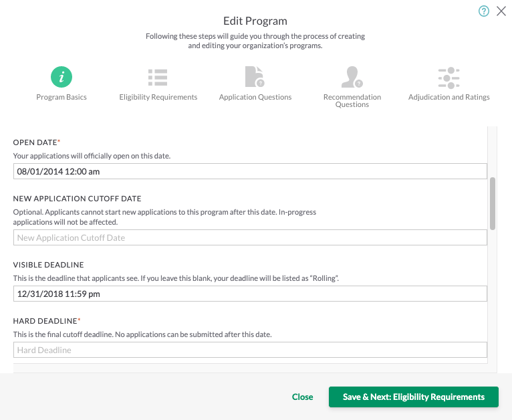Viewport: 512px width, 420px height.
Task: Select the Eligibility Requirements list icon
Action: tap(158, 77)
